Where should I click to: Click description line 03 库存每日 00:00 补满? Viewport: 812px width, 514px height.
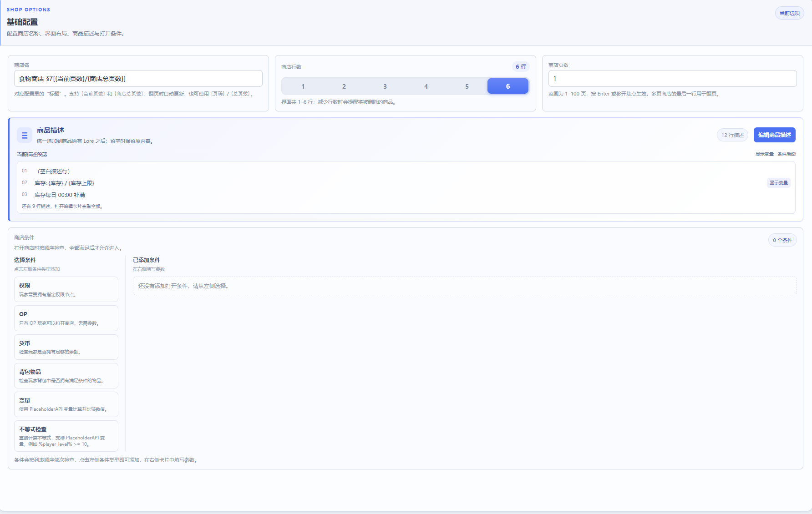point(60,195)
